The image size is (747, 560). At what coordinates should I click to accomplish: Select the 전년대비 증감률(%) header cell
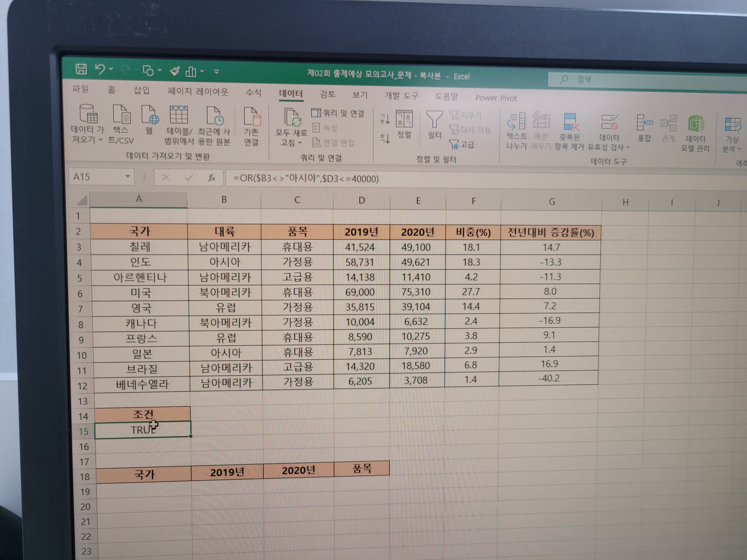point(551,233)
